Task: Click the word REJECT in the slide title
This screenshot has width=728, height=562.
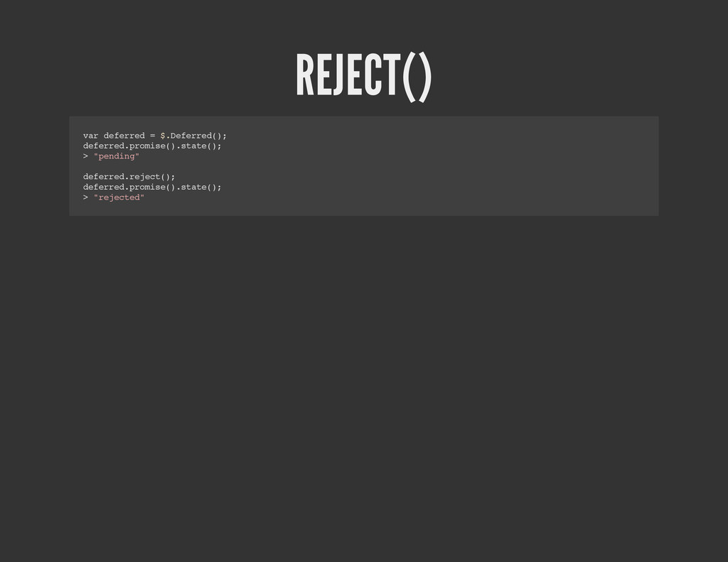Action: pyautogui.click(x=348, y=75)
